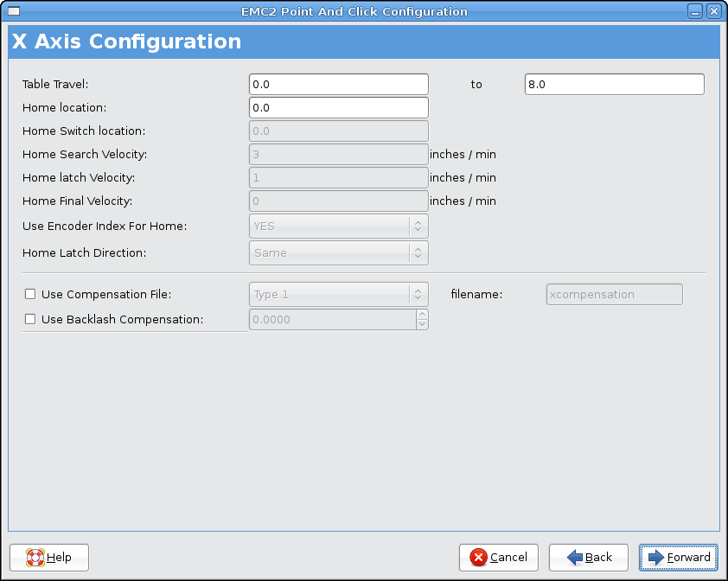Viewport: 728px width, 581px height.
Task: Click the 'to' label between travel fields
Action: [476, 85]
